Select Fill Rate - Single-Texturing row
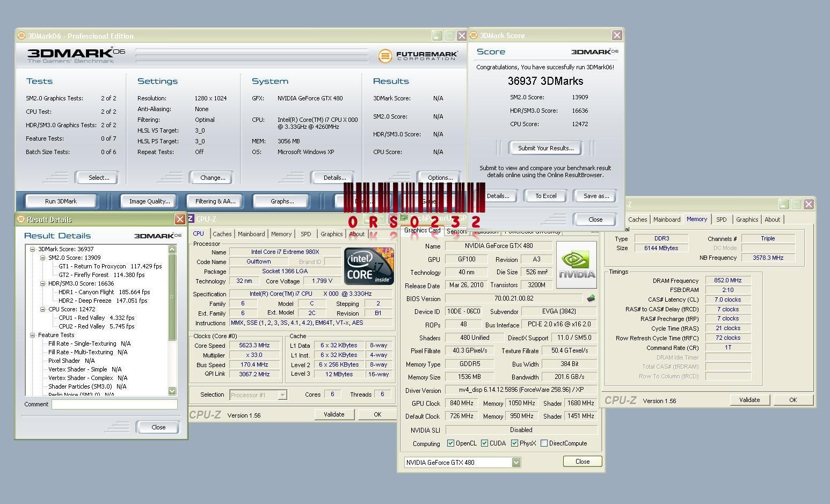The height and width of the screenshot is (504, 830). coord(90,344)
